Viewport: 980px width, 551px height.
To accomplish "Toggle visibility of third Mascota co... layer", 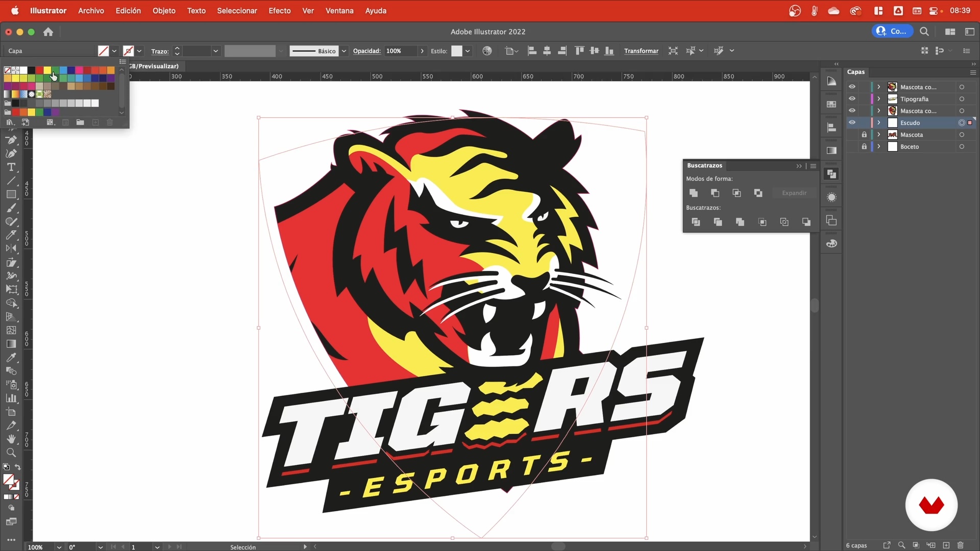I will tap(852, 111).
